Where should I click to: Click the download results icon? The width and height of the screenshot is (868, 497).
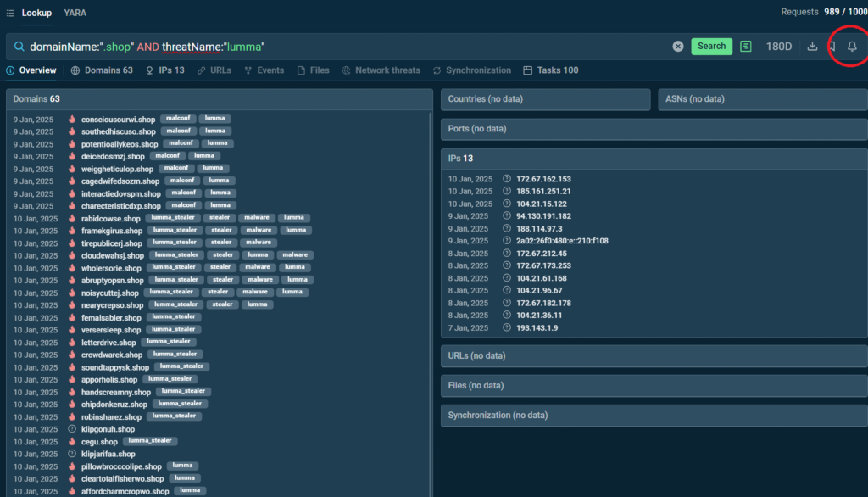[x=812, y=47]
